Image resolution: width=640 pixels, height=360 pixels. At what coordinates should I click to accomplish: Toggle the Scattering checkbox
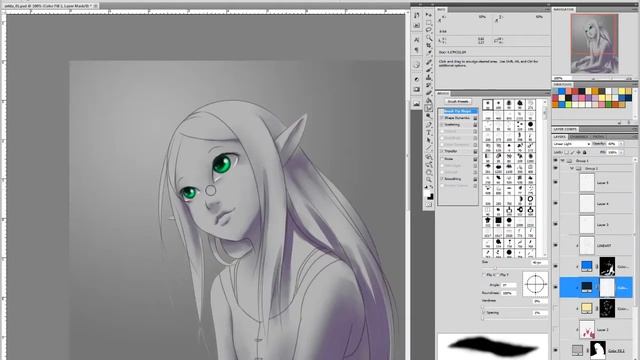click(442, 124)
